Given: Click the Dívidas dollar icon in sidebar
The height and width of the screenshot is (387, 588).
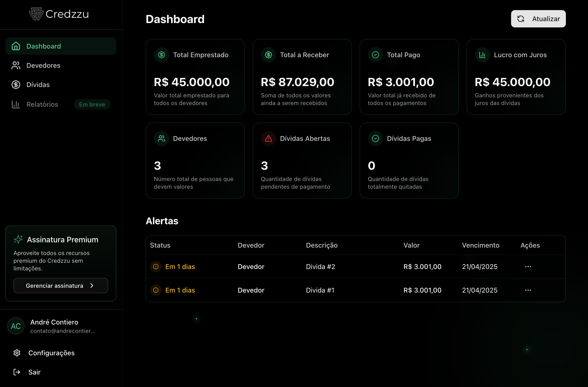Looking at the screenshot, I should [16, 84].
